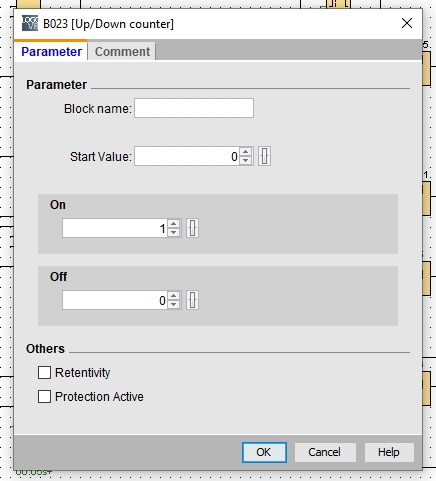
Task: Open Start Value parameter reference button
Action: [264, 156]
